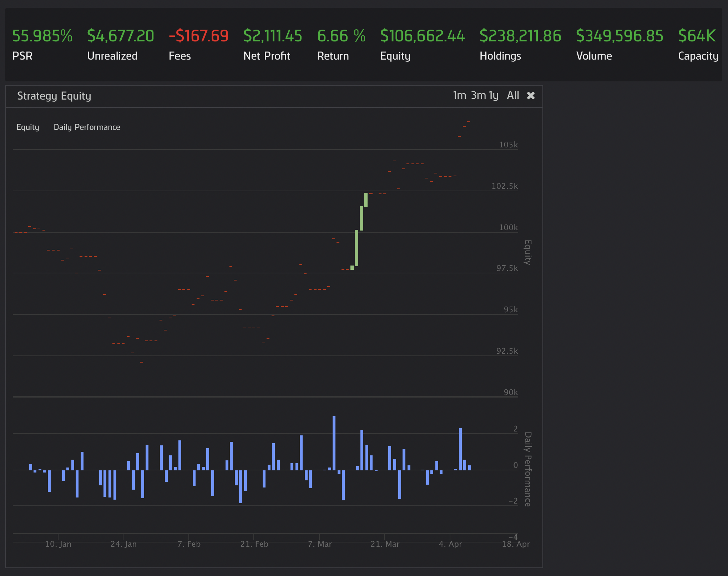The height and width of the screenshot is (576, 728).
Task: Click the Return percentage 6.66 %
Action: [x=341, y=36]
